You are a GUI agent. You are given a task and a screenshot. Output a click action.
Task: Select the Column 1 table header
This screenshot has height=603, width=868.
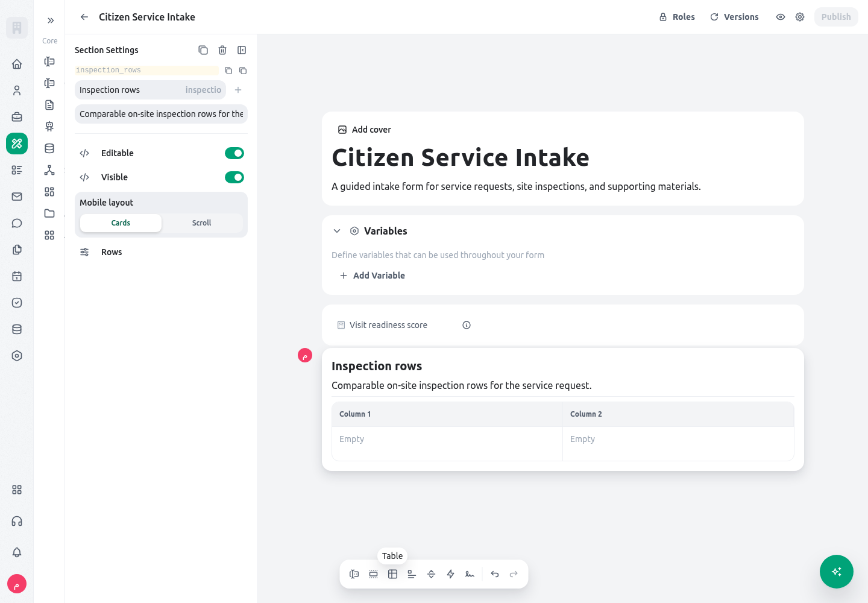click(447, 414)
